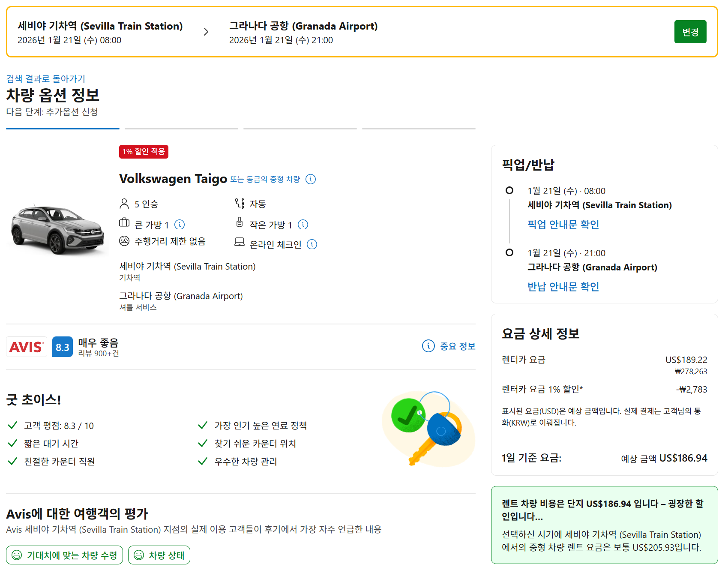The image size is (728, 570).
Task: Click the laptop icon for 온라인 체크인
Action: 240,243
